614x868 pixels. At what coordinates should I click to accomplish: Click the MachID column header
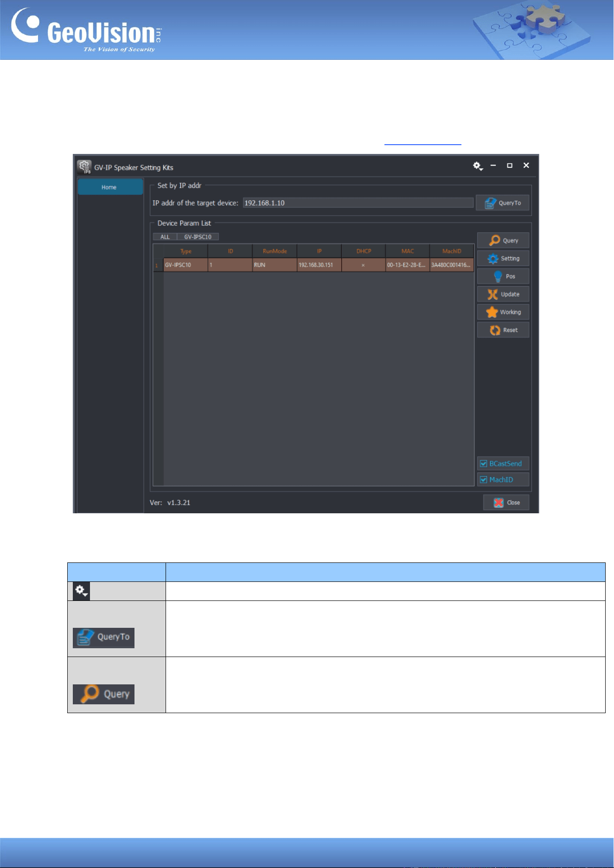click(452, 251)
